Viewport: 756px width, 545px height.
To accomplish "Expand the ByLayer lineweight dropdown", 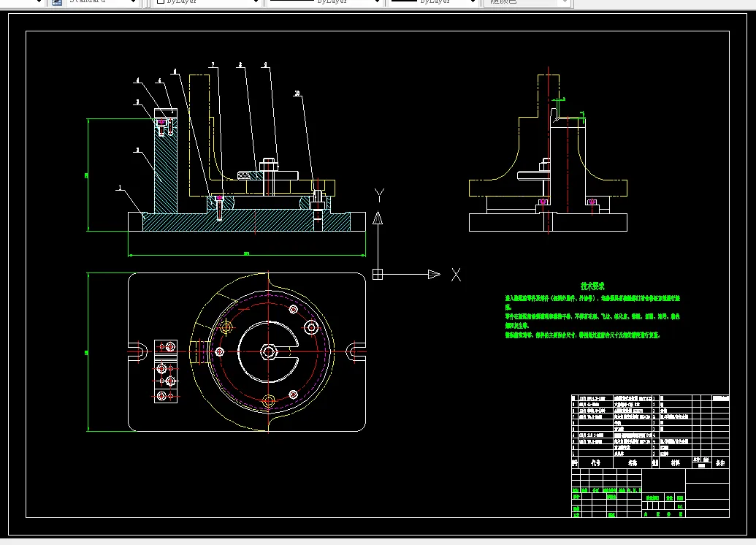I will pos(473,2).
